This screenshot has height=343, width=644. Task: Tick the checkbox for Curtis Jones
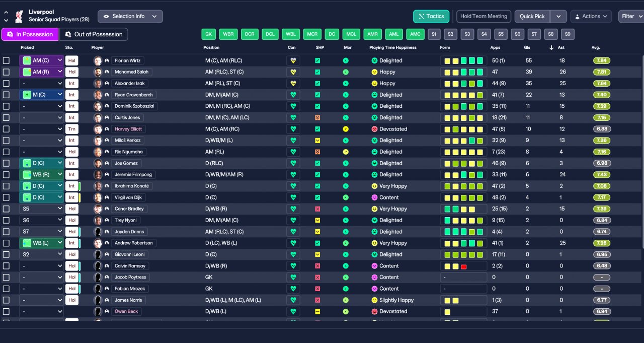6,117
